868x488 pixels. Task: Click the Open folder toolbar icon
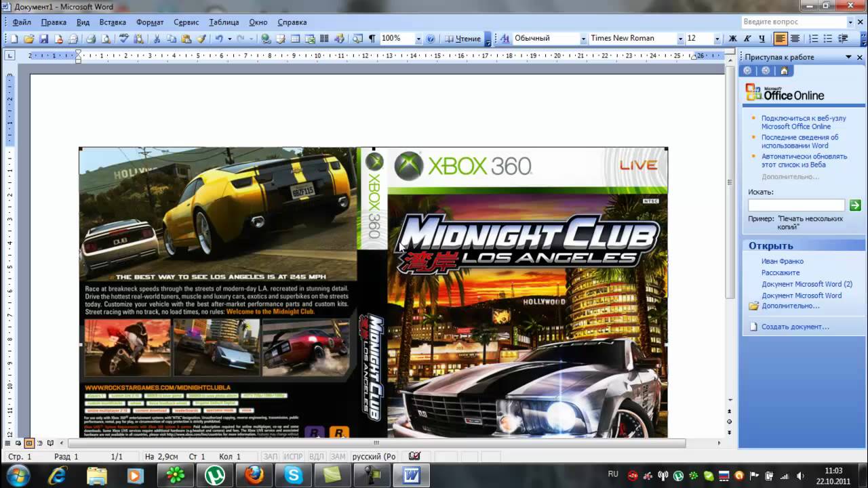tap(29, 39)
